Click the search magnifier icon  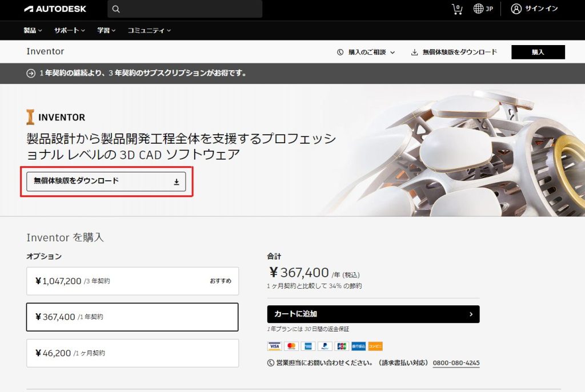(116, 9)
